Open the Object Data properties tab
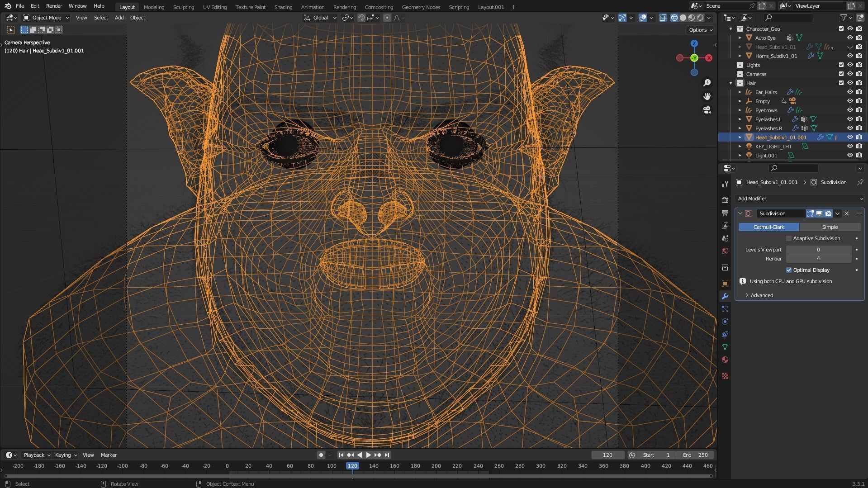 tap(725, 347)
